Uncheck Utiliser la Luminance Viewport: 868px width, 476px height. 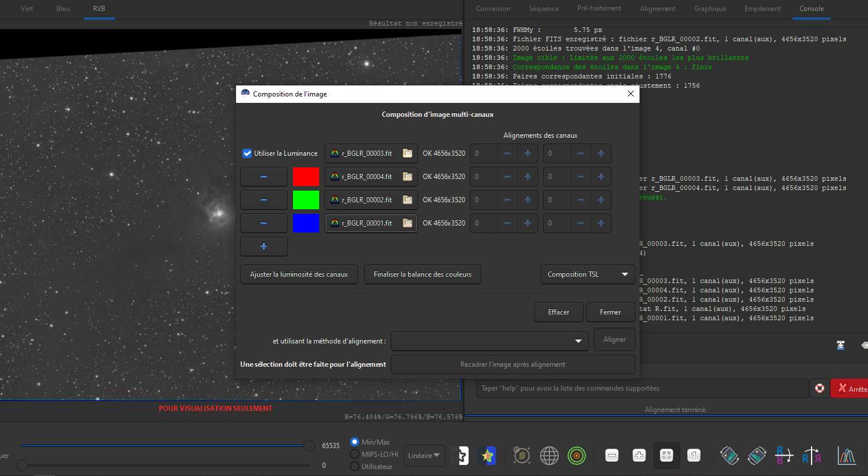247,153
